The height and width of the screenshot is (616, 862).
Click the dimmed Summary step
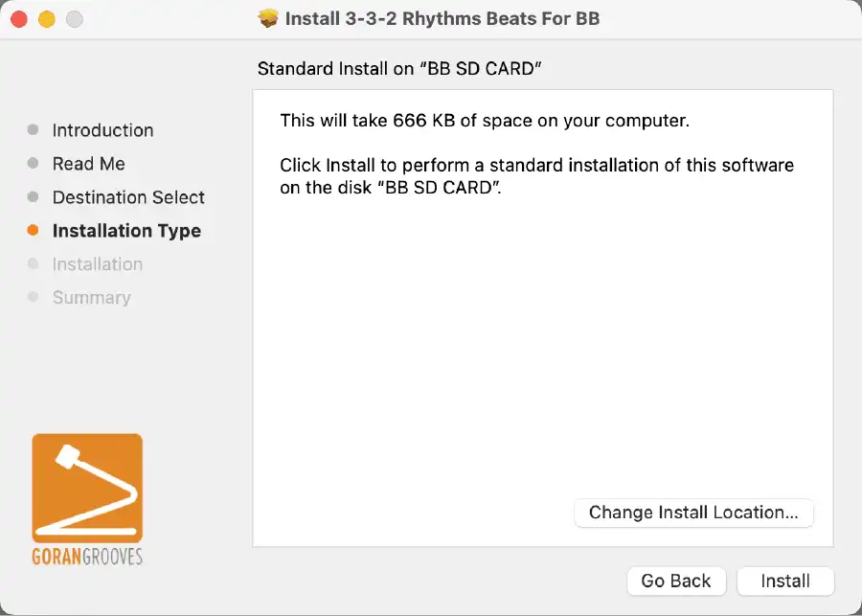[92, 298]
